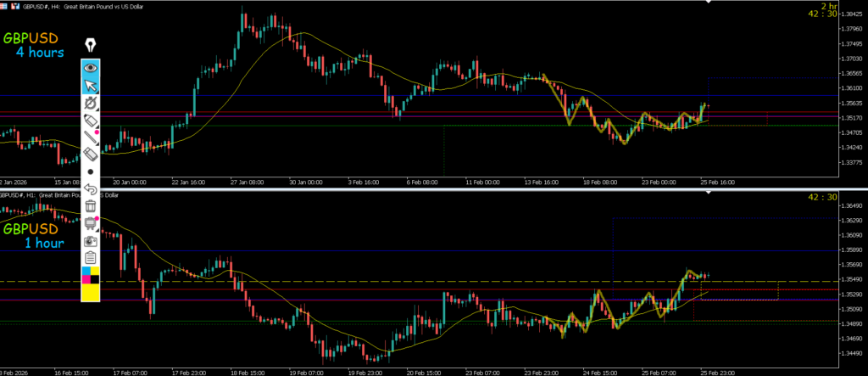Undo the last drawing with the back arrow
Screen dimensions: 868x376
coord(91,188)
